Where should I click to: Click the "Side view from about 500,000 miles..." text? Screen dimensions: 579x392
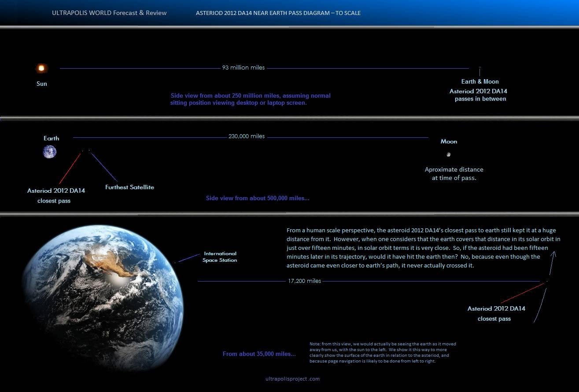(x=258, y=198)
